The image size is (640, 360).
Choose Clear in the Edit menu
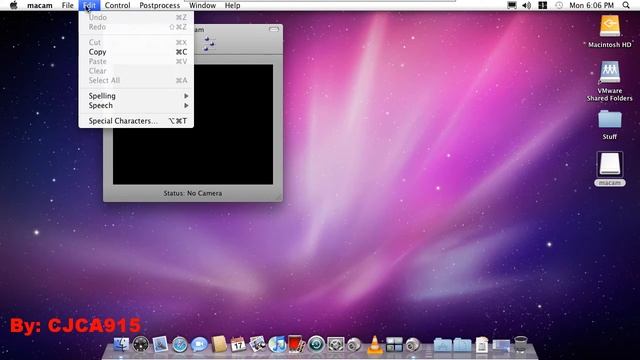coord(136,71)
